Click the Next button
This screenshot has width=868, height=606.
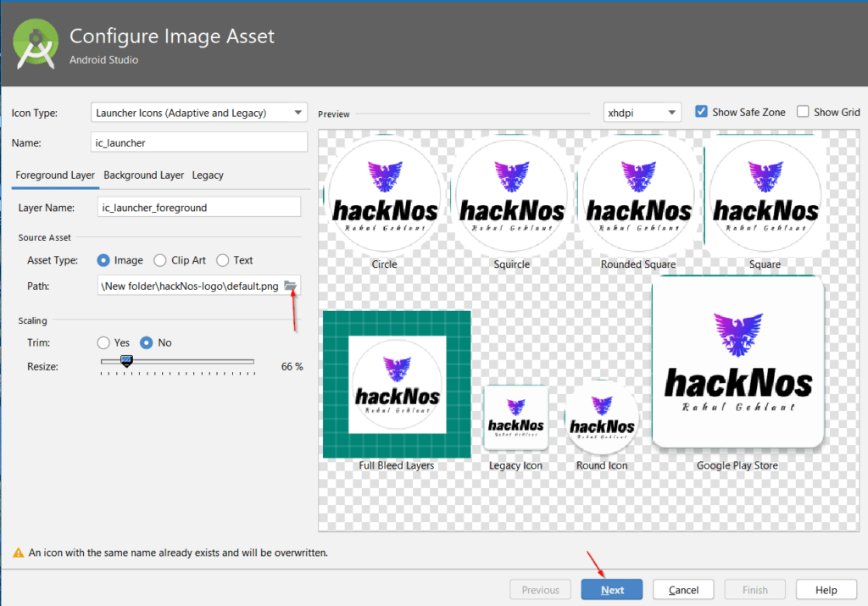click(612, 589)
